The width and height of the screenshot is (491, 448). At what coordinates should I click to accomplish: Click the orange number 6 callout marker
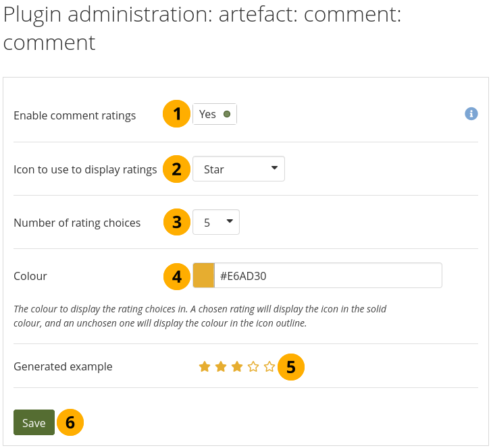tap(70, 423)
